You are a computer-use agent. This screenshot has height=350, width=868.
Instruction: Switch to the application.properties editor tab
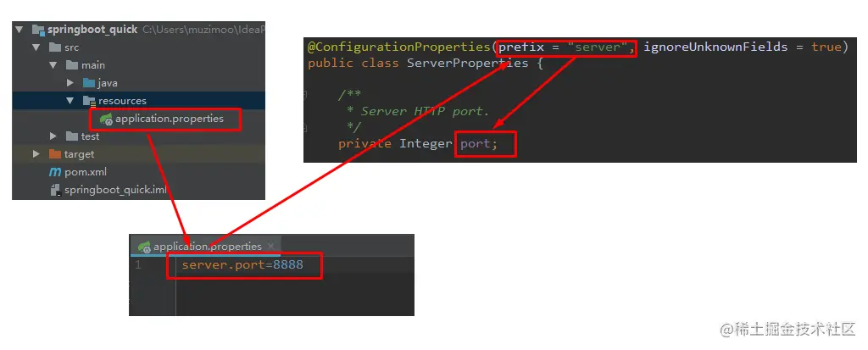pyautogui.click(x=207, y=247)
